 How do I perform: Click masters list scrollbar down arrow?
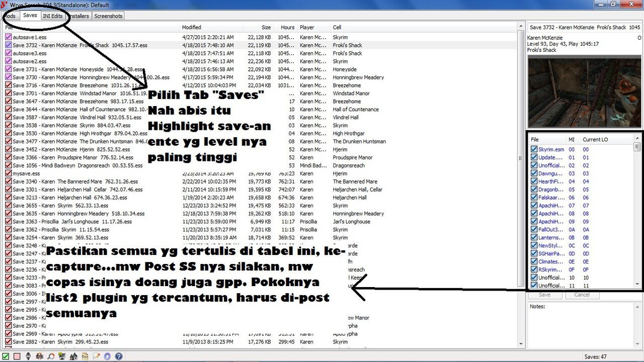pyautogui.click(x=637, y=284)
